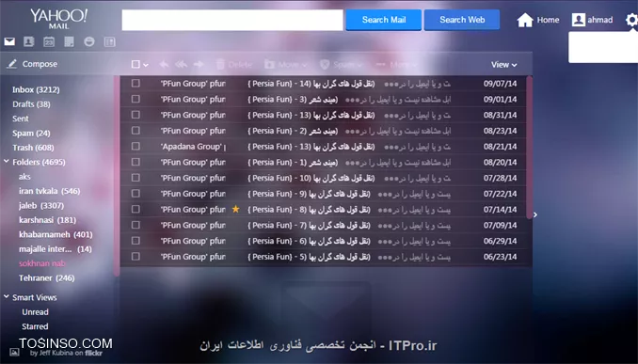The height and width of the screenshot is (364, 638).
Task: Open the email dated 08/21/14
Action: pyautogui.click(x=324, y=147)
